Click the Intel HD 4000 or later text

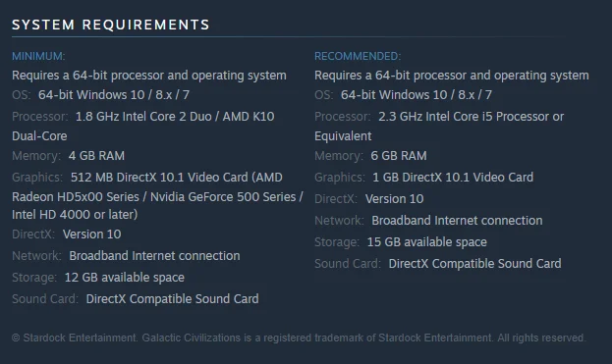pyautogui.click(x=75, y=214)
